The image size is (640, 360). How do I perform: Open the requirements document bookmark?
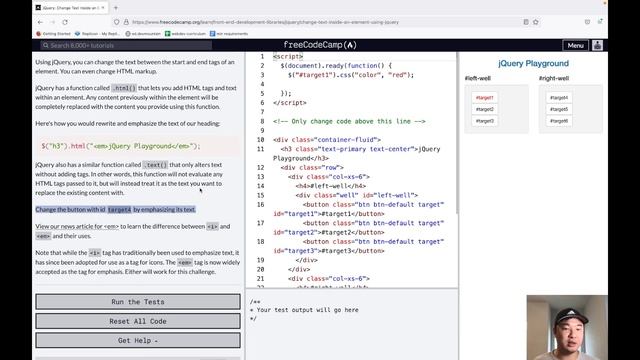[229, 33]
